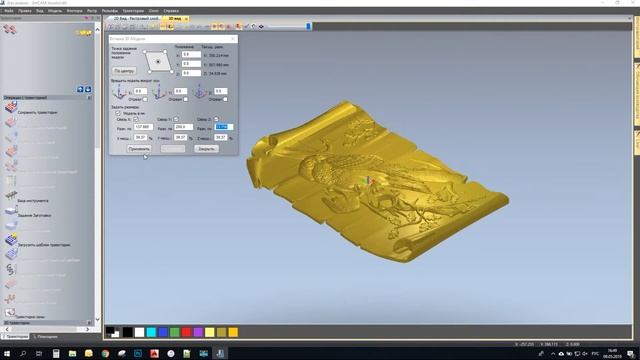
Task: Click the blue slider handle in 3D toolbar
Action: (x=308, y=27)
